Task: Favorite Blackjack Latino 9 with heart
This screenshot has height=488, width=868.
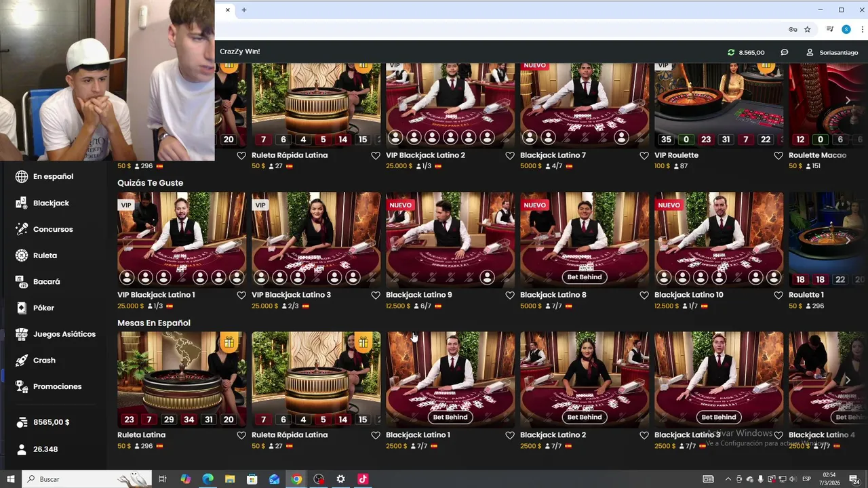Action: (510, 296)
